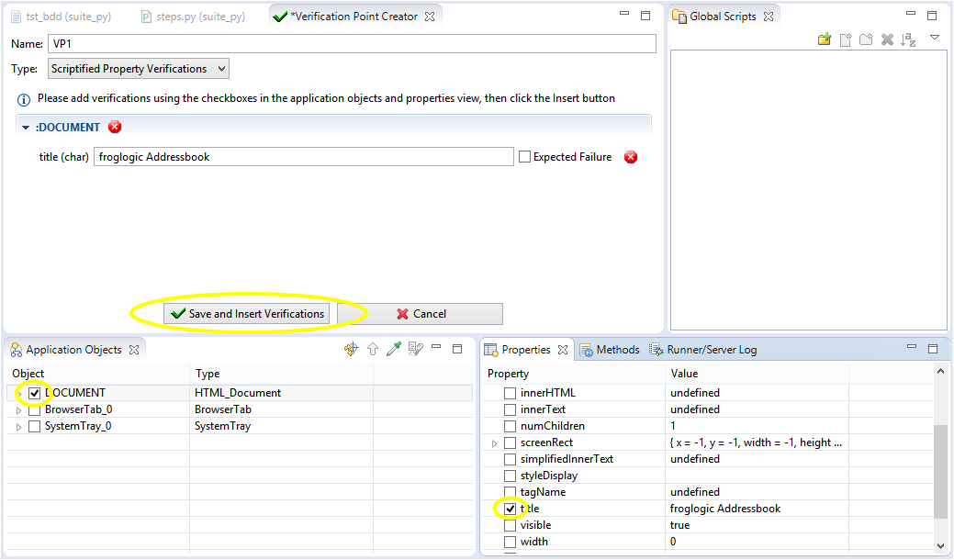Click Save and Insert Verifications
This screenshot has width=954, height=560.
coord(248,313)
